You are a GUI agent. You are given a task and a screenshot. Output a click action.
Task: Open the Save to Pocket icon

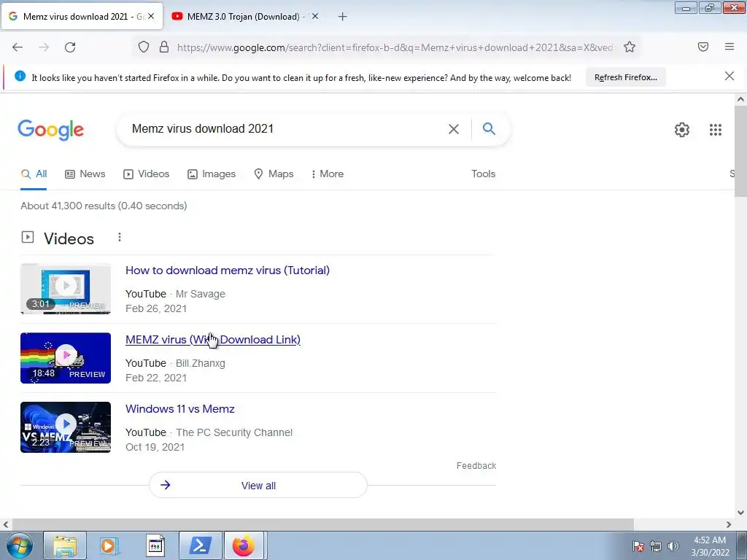[x=703, y=47]
